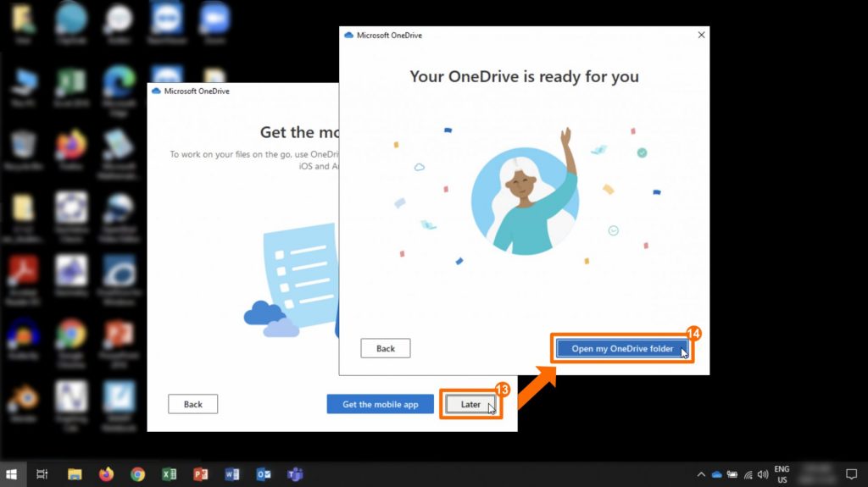
Task: Close the OneDrive ready dialog
Action: (700, 36)
